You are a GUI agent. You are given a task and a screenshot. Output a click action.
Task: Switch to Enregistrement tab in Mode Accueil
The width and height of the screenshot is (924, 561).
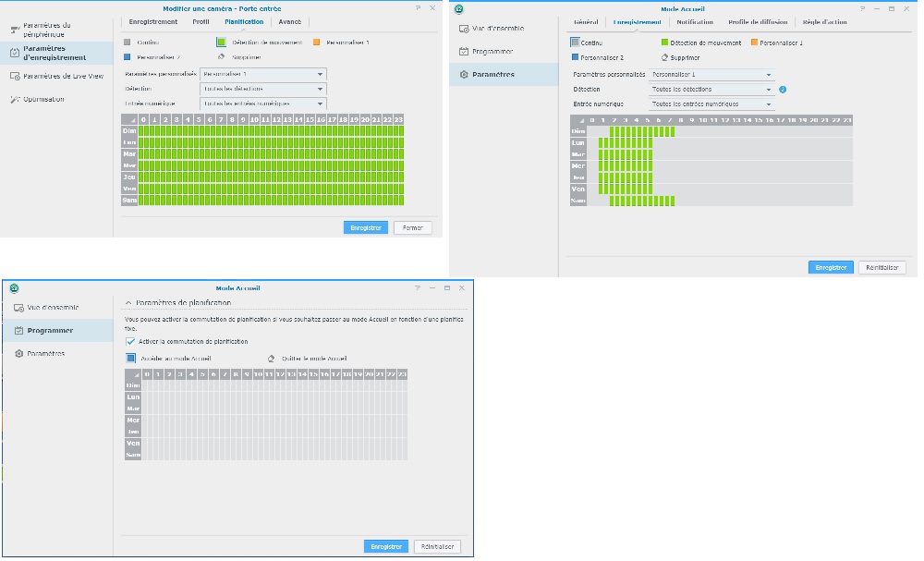tap(637, 22)
